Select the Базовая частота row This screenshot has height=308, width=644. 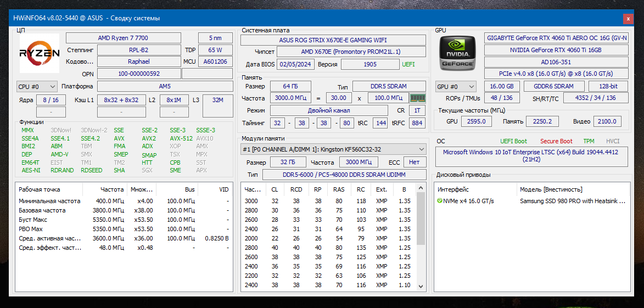[124, 210]
